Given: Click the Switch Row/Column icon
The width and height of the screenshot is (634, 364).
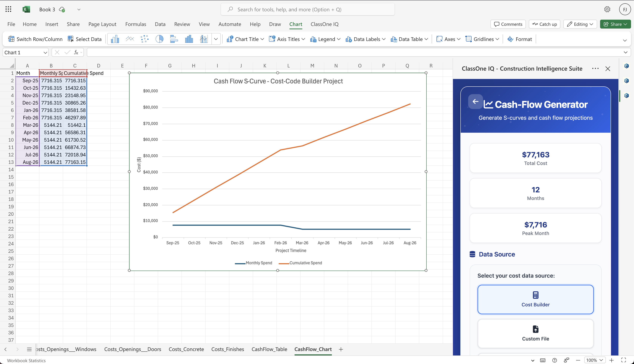Looking at the screenshot, I should point(11,39).
